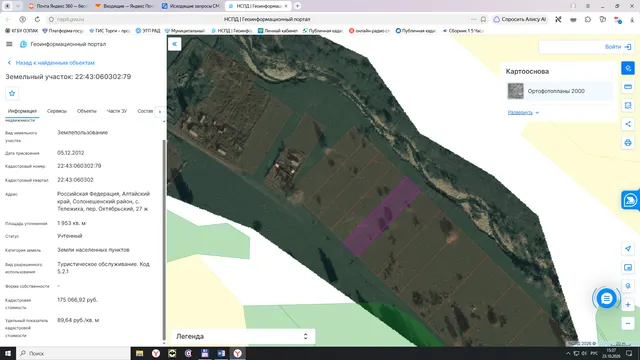Open File Explorer from the taskbar
Viewport: 640px width, 360px height.
click(x=140, y=353)
